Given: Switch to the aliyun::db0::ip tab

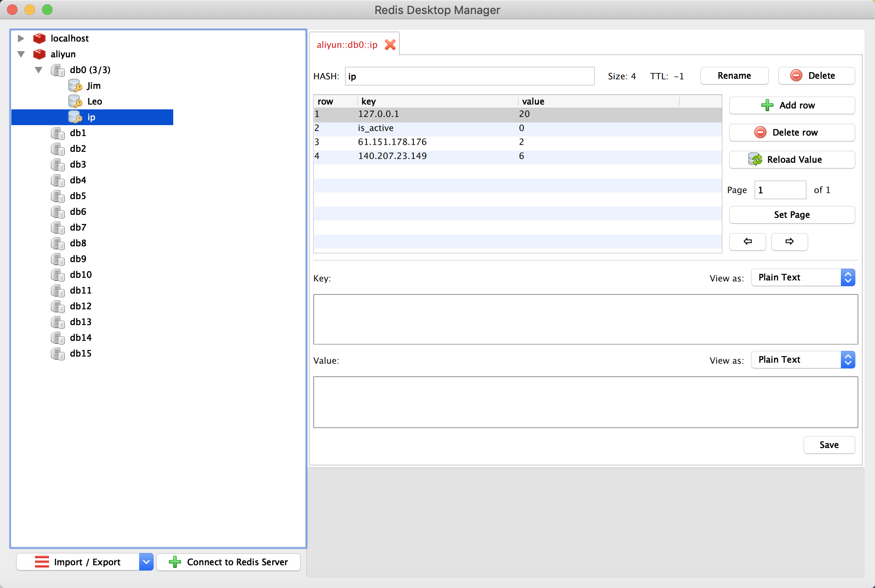Looking at the screenshot, I should 346,45.
